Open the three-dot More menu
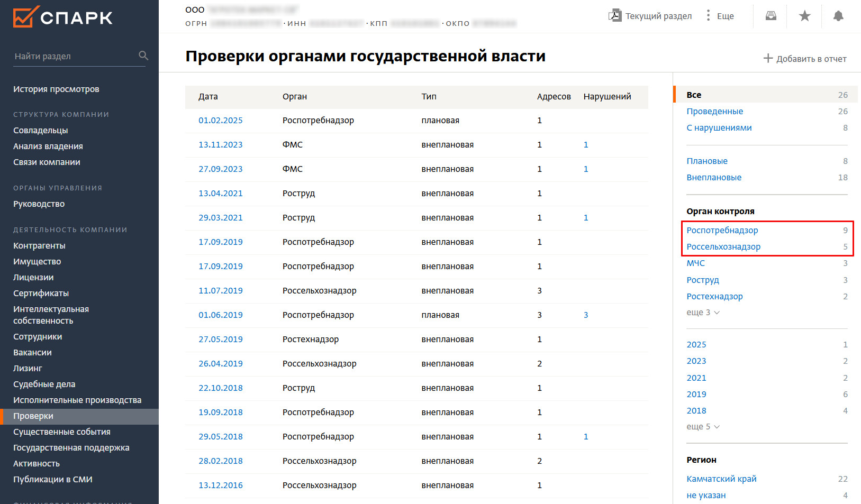This screenshot has width=861, height=504. coord(708,16)
